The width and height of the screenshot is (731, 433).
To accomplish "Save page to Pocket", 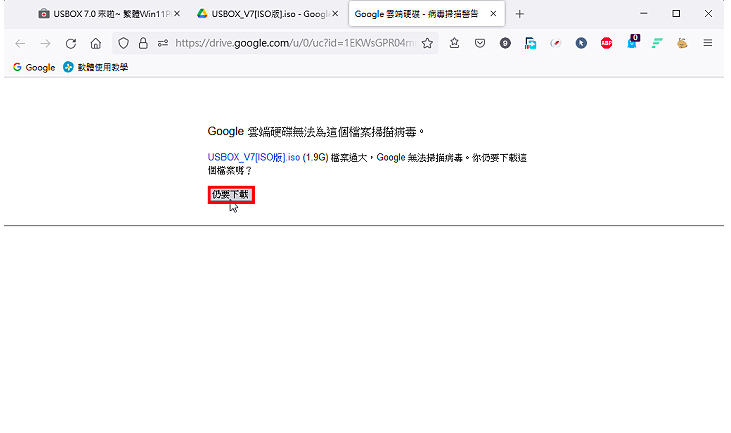I will pos(480,43).
